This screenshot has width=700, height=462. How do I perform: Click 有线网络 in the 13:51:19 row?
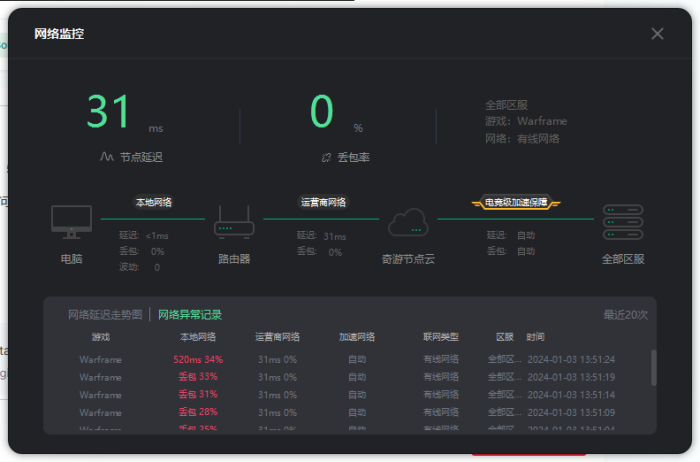point(441,377)
